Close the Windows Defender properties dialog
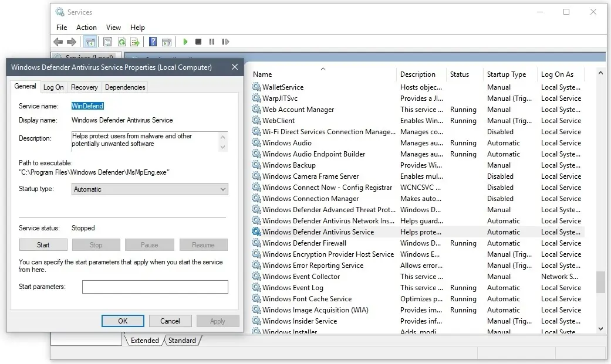The height and width of the screenshot is (364, 611). [235, 67]
